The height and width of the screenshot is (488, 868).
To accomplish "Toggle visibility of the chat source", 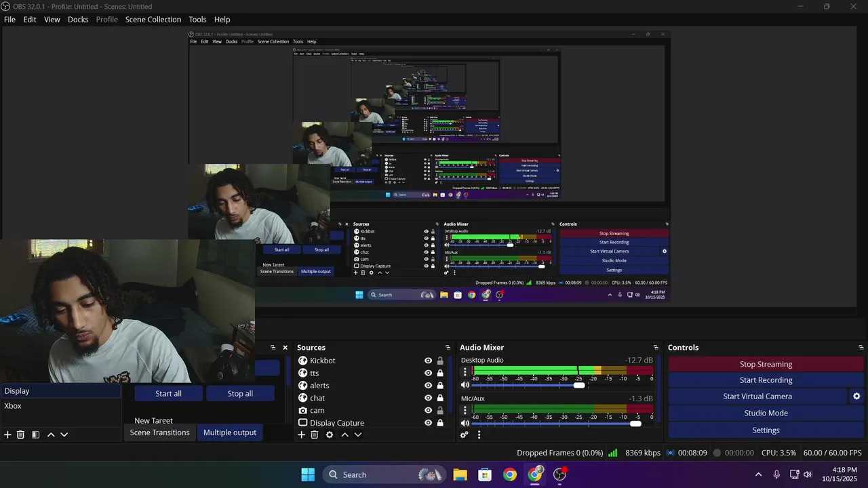I will [428, 398].
